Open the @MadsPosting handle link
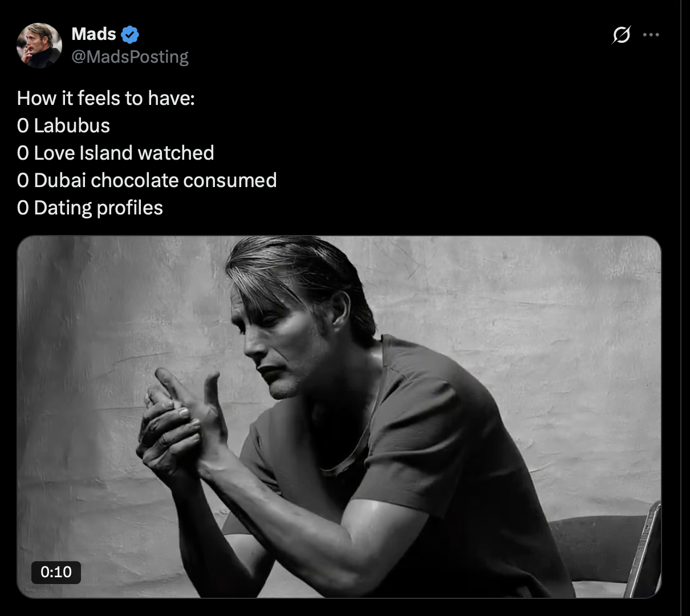 [130, 56]
